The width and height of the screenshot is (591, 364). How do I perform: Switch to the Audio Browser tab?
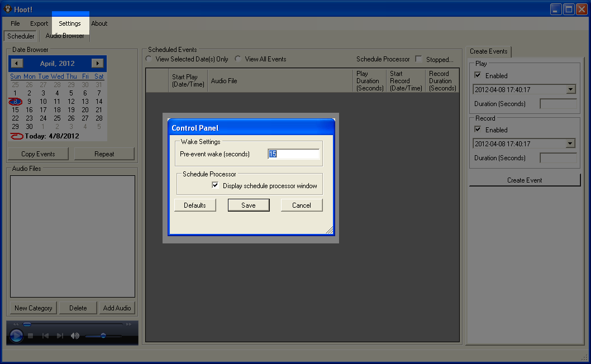tap(65, 36)
